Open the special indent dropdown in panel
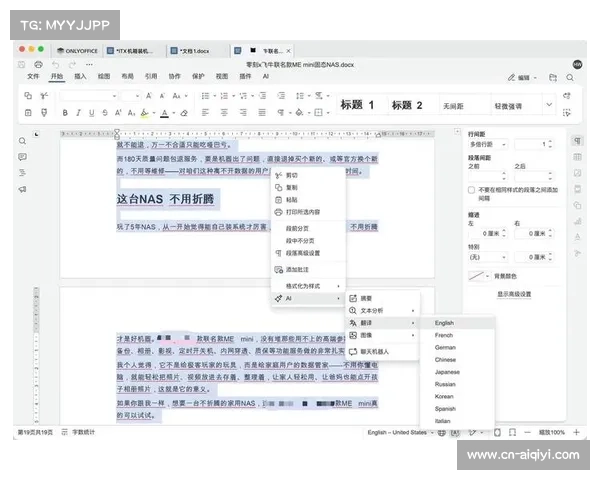 [488, 257]
